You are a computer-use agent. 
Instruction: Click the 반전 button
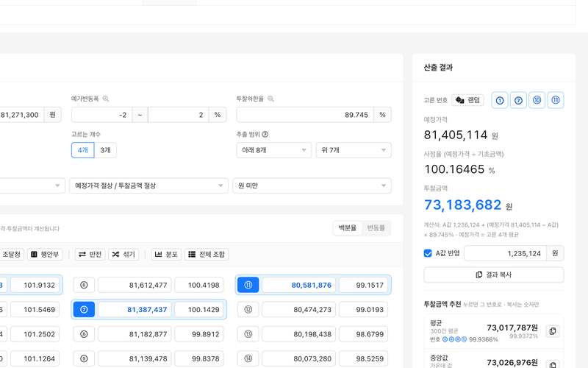[90, 255]
